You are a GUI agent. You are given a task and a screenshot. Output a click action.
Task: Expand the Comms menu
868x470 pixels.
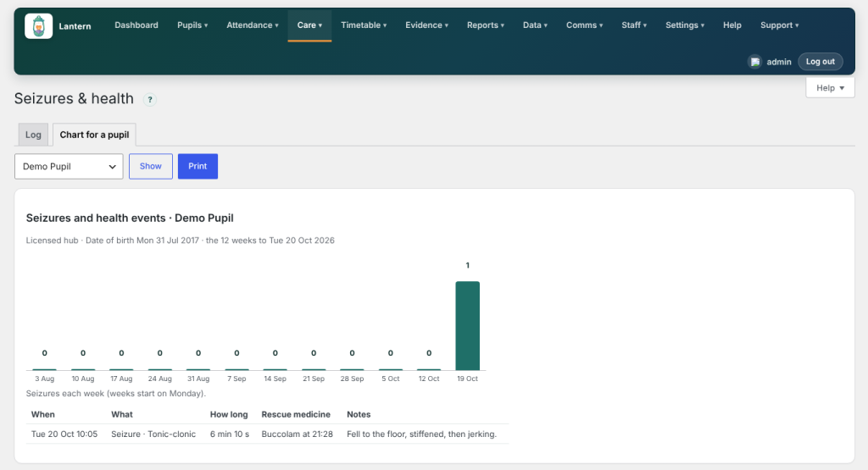[585, 25]
